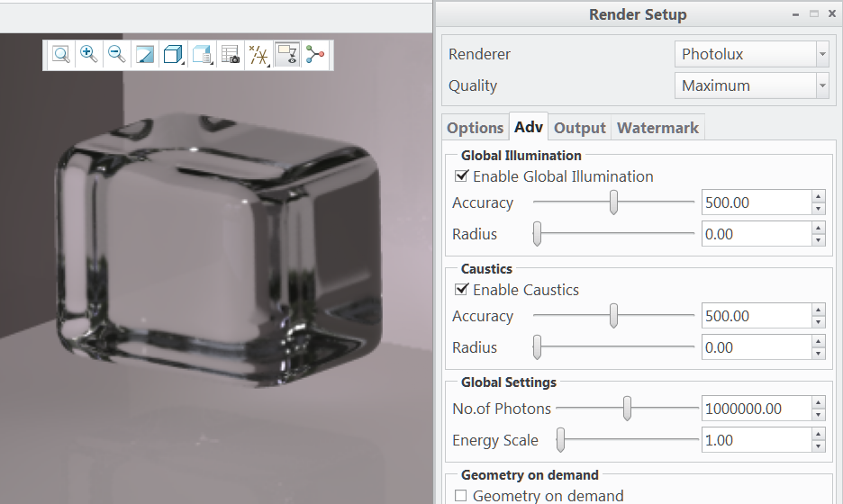Increase No.of Photons with up arrow
Image resolution: width=843 pixels, height=504 pixels.
pyautogui.click(x=819, y=402)
